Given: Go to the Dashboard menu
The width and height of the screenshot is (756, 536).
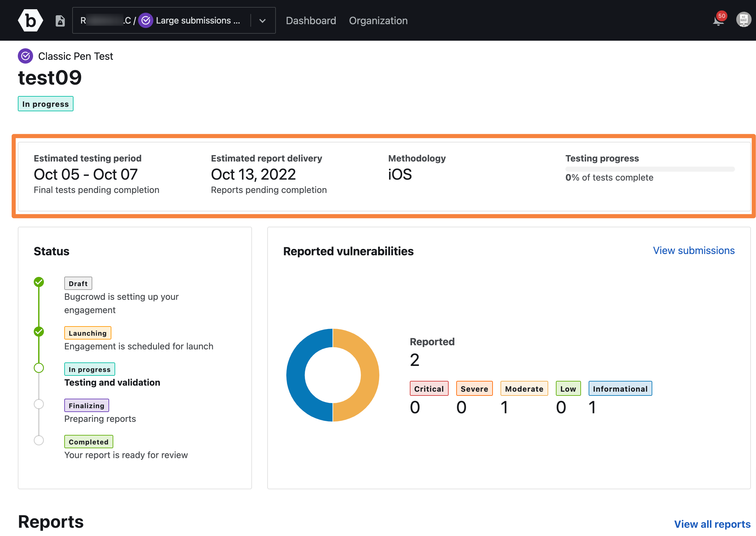Looking at the screenshot, I should pyautogui.click(x=311, y=20).
